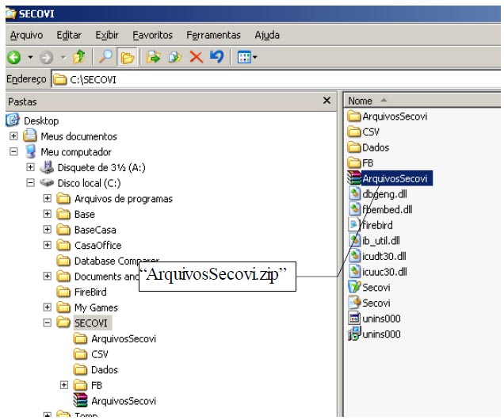This screenshot has height=420, width=504.
Task: Click the Move To folder icon
Action: [155, 58]
